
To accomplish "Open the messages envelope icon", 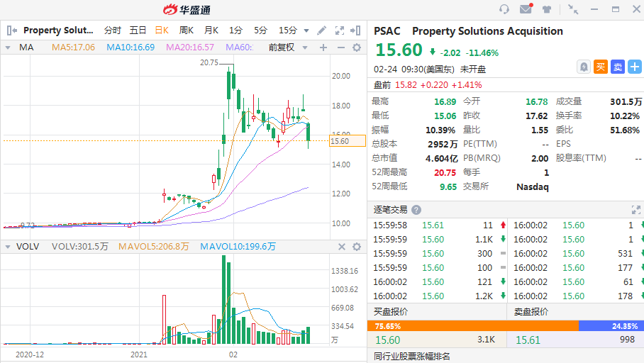I will pyautogui.click(x=526, y=9).
